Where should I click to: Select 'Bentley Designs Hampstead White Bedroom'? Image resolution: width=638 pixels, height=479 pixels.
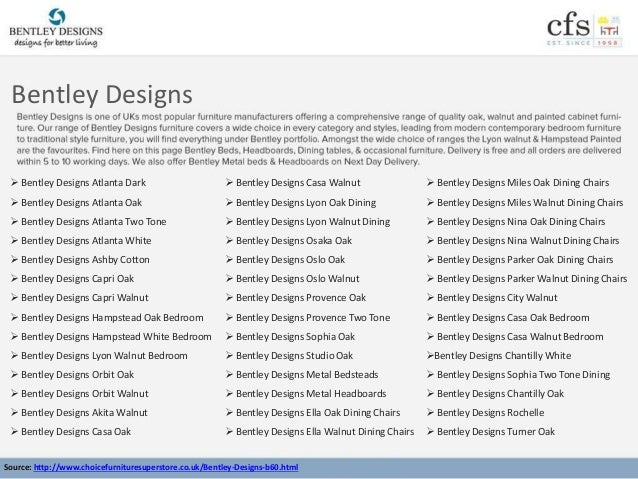click(116, 337)
